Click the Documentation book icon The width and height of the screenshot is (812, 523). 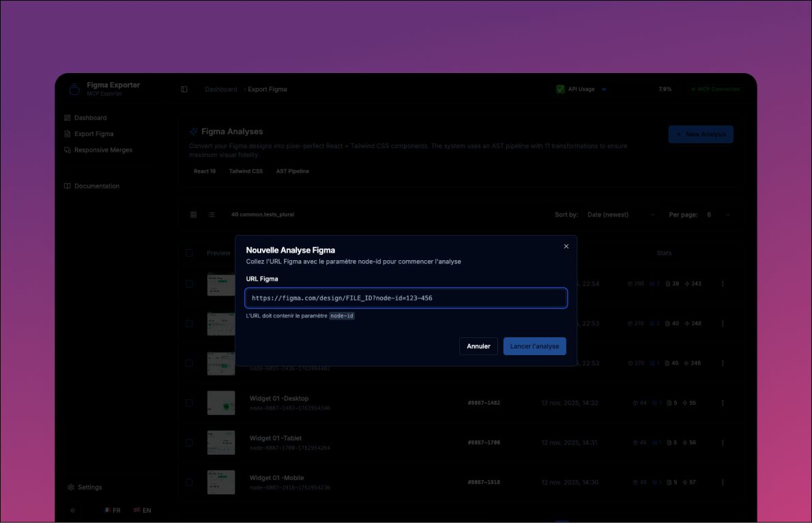click(x=68, y=186)
